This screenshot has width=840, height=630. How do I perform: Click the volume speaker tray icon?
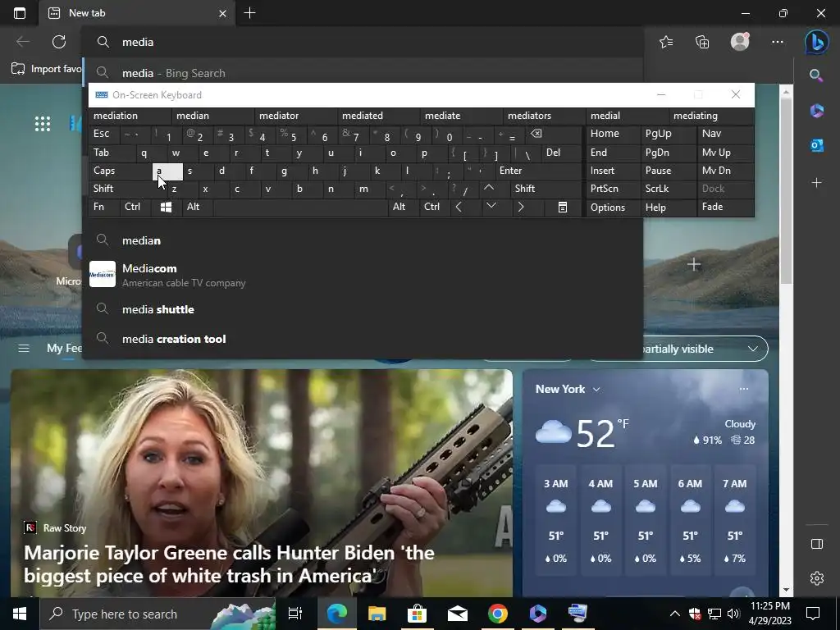point(733,614)
